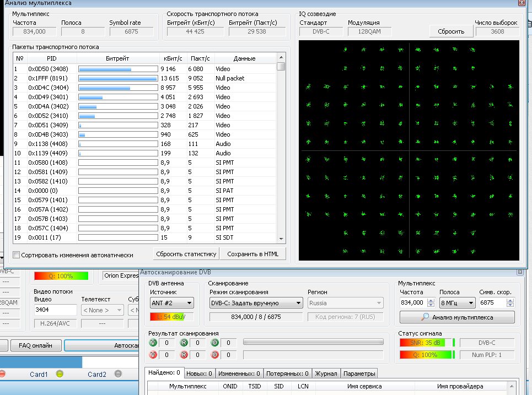
Task: Switch to the Журнал tab
Action: tap(325, 374)
